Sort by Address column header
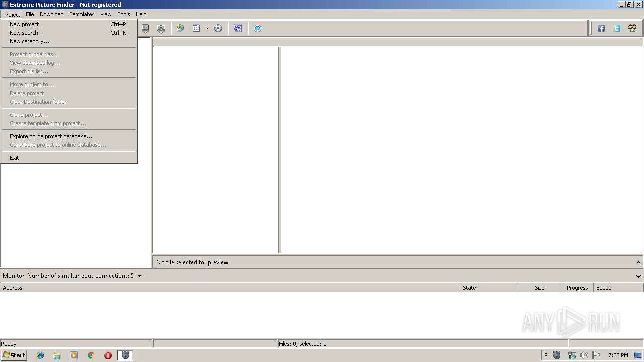Screen dimensions: 644x362 pyautogui.click(x=230, y=288)
